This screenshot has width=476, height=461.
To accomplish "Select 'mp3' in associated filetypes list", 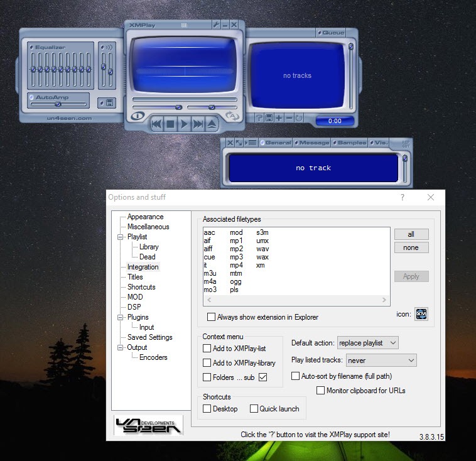I will tap(236, 258).
